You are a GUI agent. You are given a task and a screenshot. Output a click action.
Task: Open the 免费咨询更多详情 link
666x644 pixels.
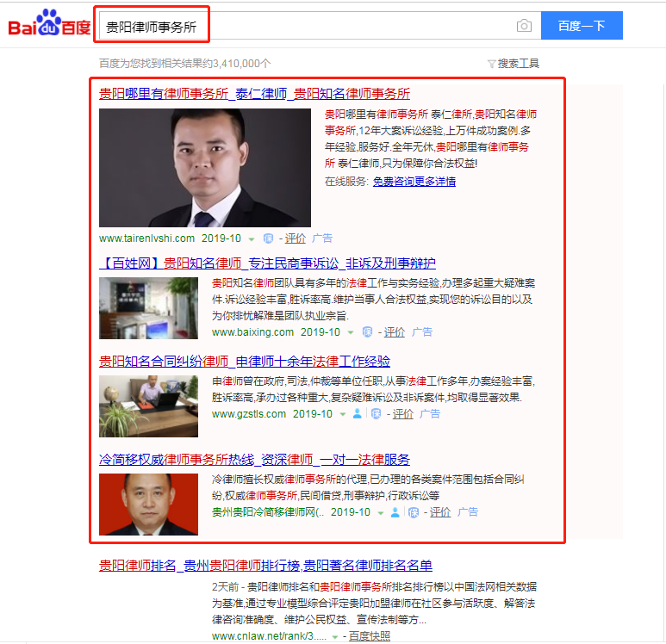coord(414,182)
